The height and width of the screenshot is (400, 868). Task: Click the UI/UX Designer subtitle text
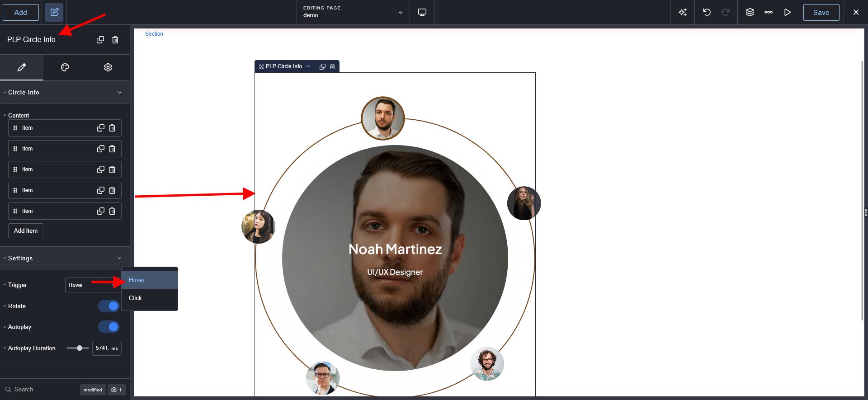coord(395,272)
